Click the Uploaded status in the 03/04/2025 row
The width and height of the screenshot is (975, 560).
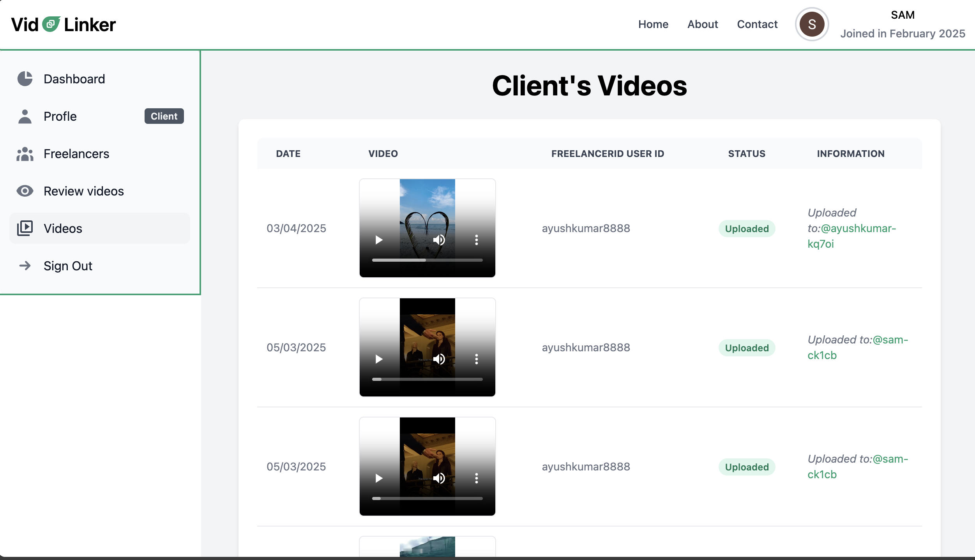(x=747, y=229)
